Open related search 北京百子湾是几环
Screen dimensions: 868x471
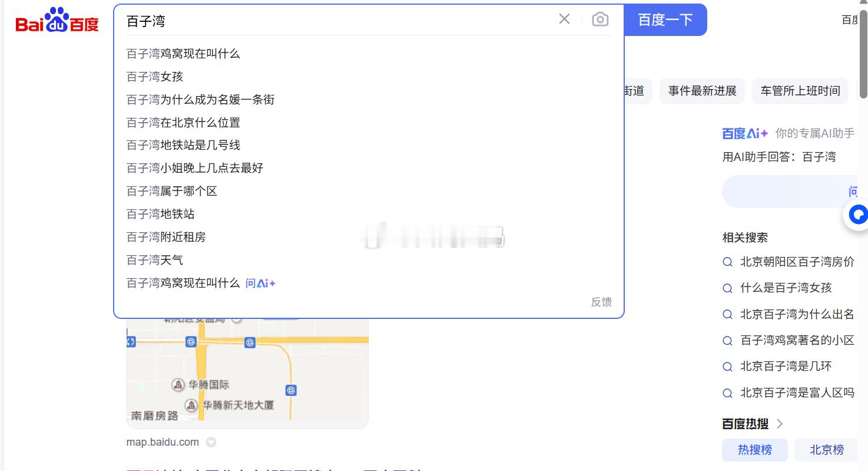[786, 366]
